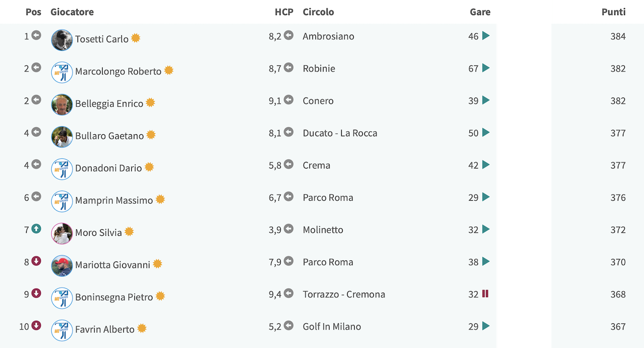The height and width of the screenshot is (348, 644).
Task: Sort by Gare column header
Action: [x=480, y=12]
